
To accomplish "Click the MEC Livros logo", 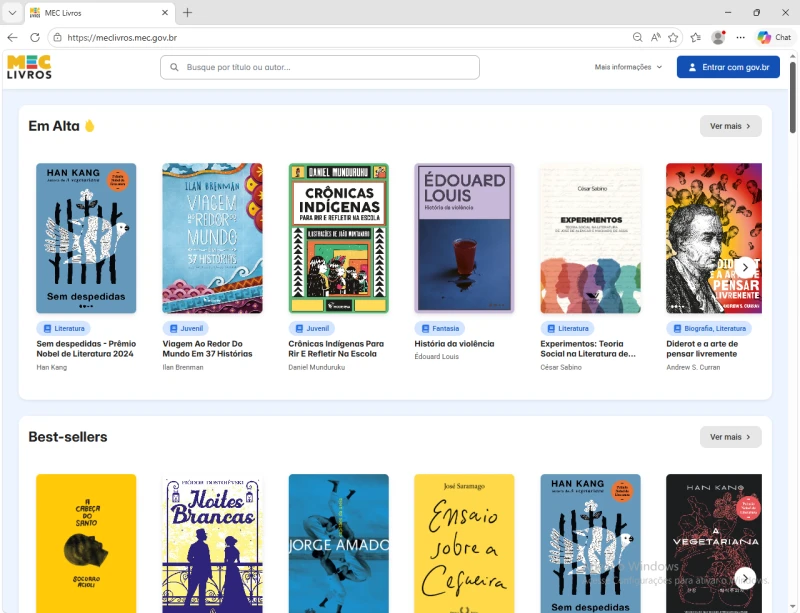I will (x=29, y=67).
